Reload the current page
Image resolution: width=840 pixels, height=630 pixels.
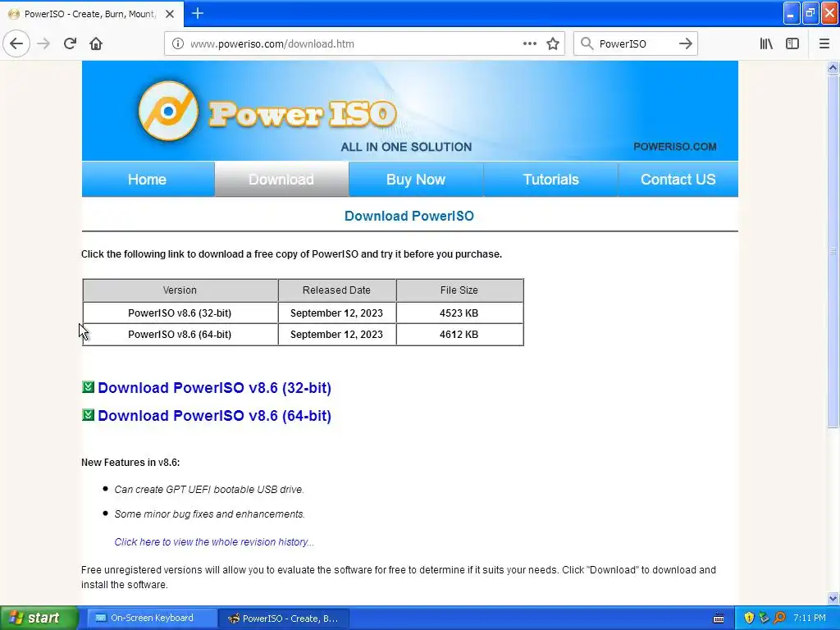pyautogui.click(x=70, y=43)
